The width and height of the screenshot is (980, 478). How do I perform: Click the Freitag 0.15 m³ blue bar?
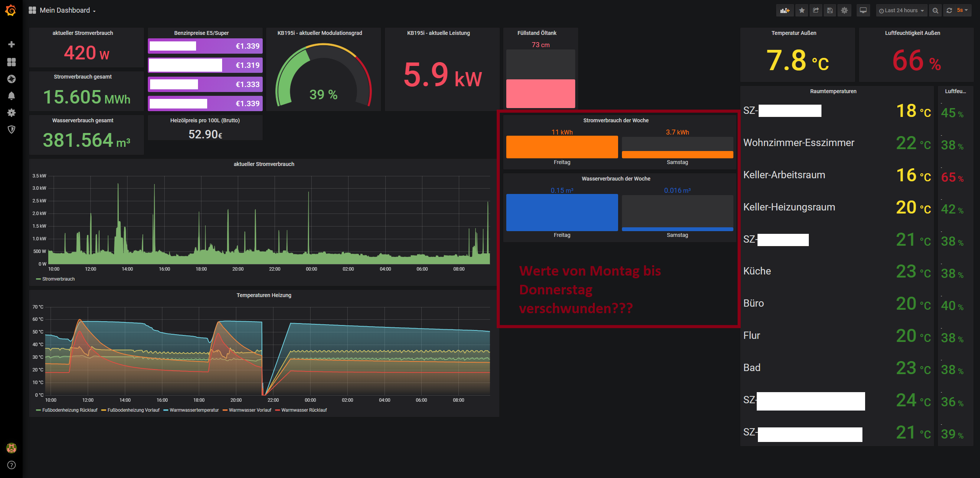point(562,212)
